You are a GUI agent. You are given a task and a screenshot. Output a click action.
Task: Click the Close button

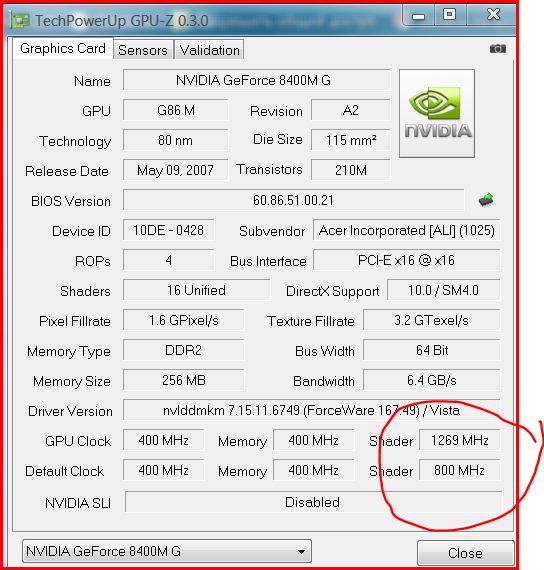click(x=465, y=553)
